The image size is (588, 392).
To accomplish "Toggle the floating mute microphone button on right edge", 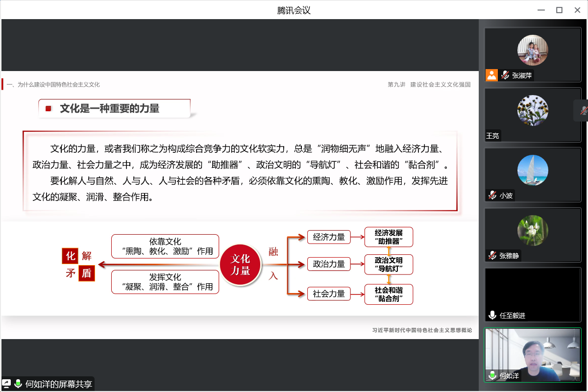I will point(583,110).
